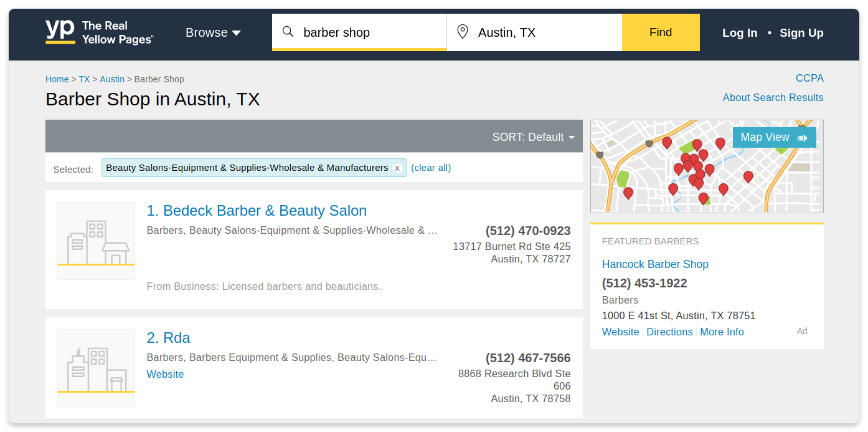Click the YP Real Yellow Pages logo
The image size is (868, 432).
click(100, 32)
